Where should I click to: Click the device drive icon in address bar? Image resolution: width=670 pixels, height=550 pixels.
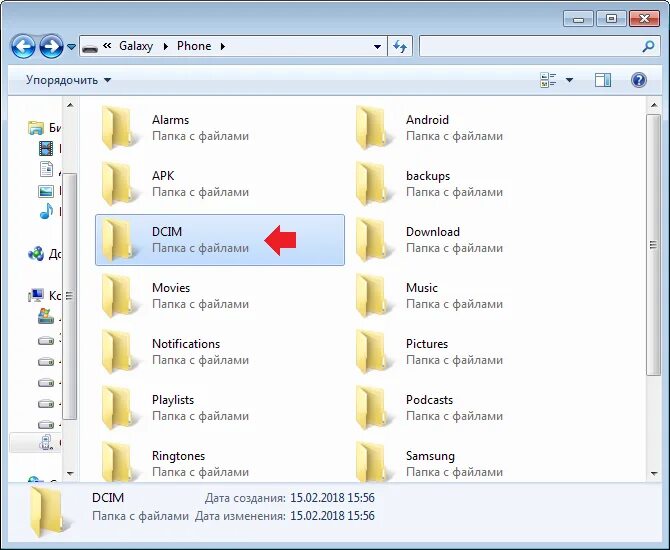90,47
